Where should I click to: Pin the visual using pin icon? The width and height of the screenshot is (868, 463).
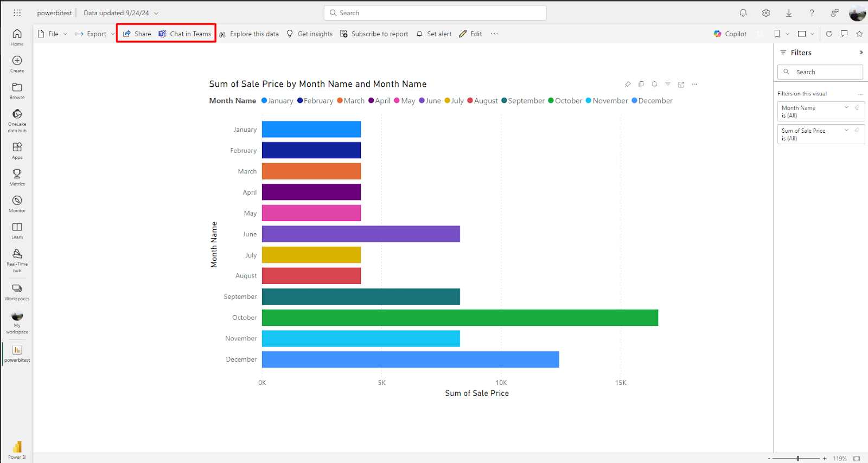pos(628,84)
